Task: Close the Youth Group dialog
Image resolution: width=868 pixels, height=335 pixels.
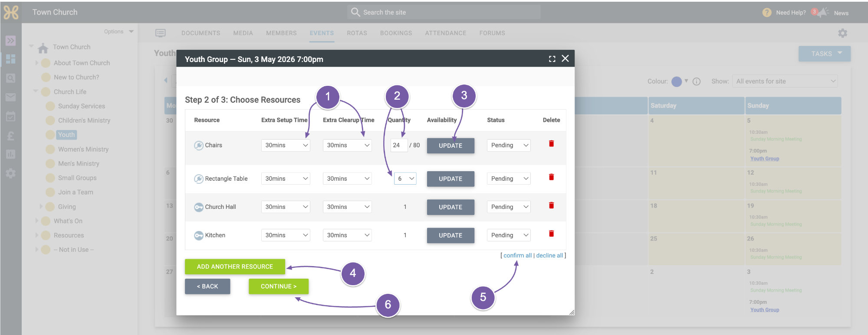Action: coord(565,59)
